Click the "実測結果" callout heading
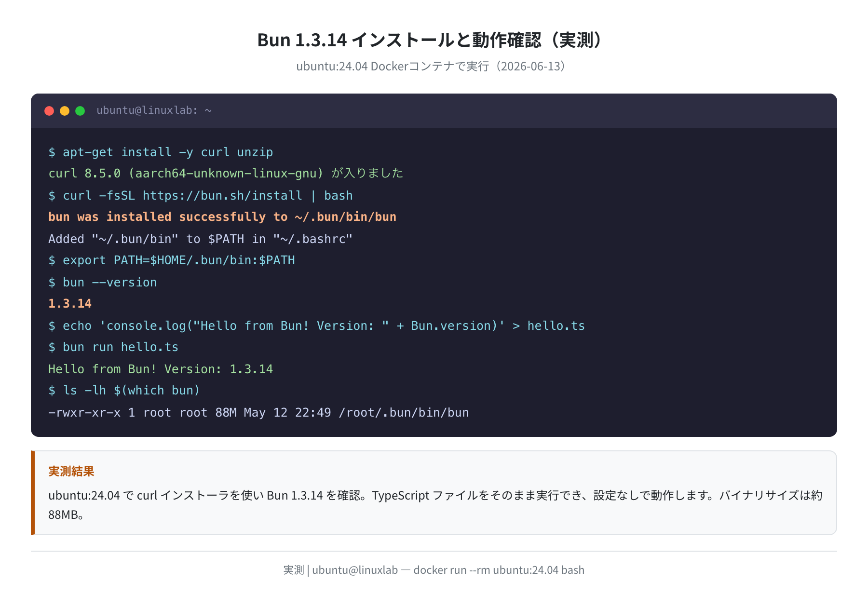This screenshot has height=596, width=868. 71,471
